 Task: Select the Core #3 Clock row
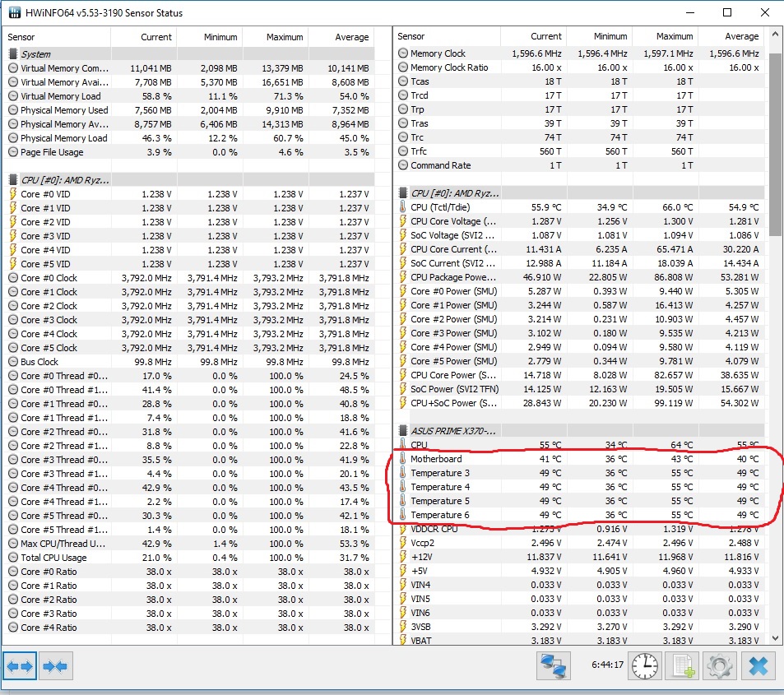tap(189, 320)
